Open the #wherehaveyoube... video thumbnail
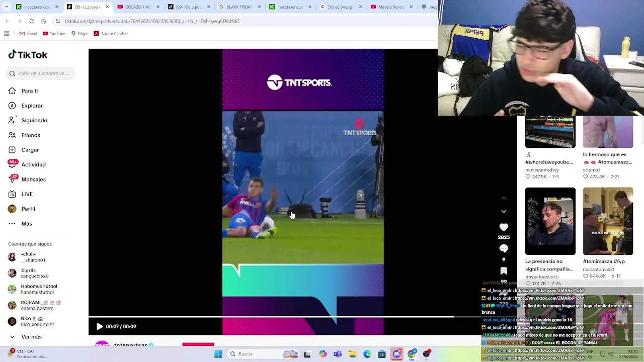Image resolution: width=644 pixels, height=362 pixels. tap(550, 132)
